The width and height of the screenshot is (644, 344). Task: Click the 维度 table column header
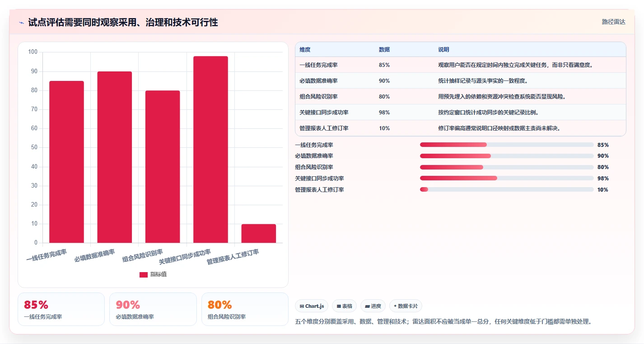coord(305,50)
